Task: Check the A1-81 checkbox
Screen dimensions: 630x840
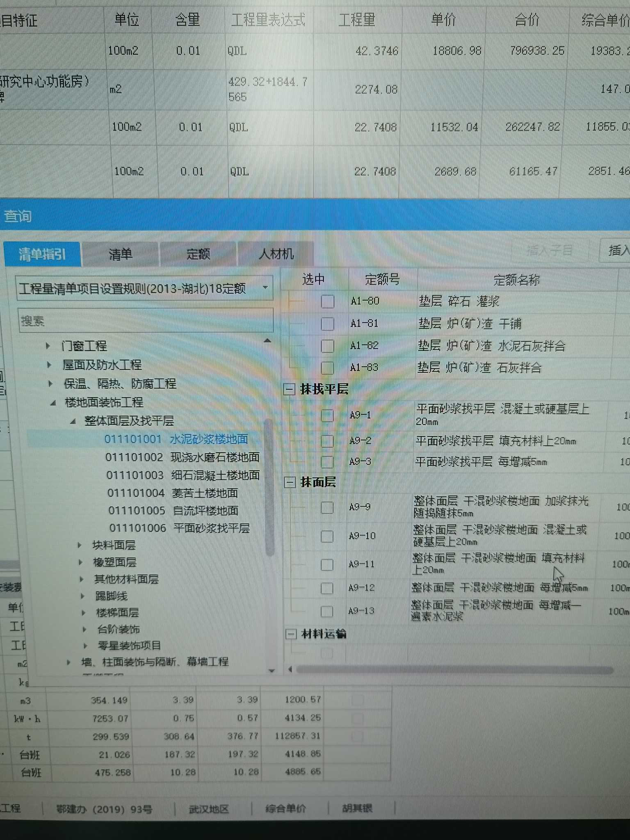Action: (x=327, y=324)
